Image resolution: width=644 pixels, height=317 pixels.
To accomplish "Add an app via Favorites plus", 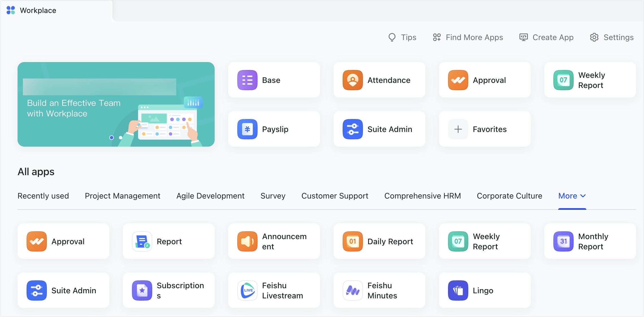I will (x=458, y=129).
